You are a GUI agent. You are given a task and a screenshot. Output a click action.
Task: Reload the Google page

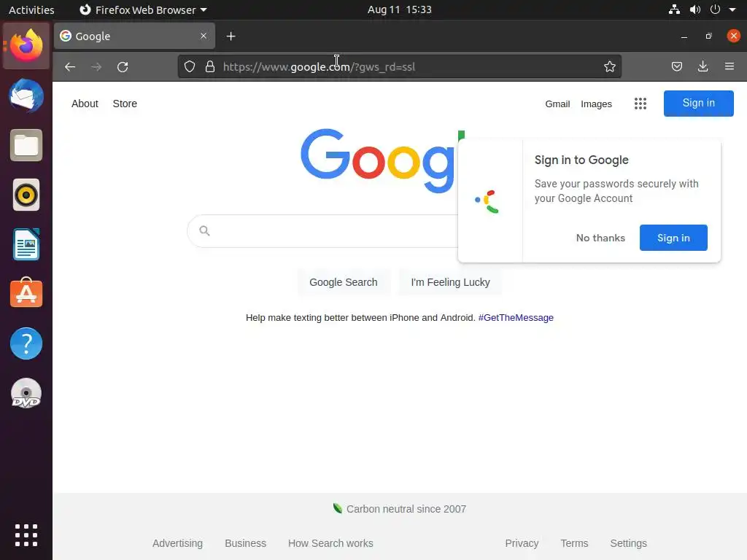coord(123,66)
